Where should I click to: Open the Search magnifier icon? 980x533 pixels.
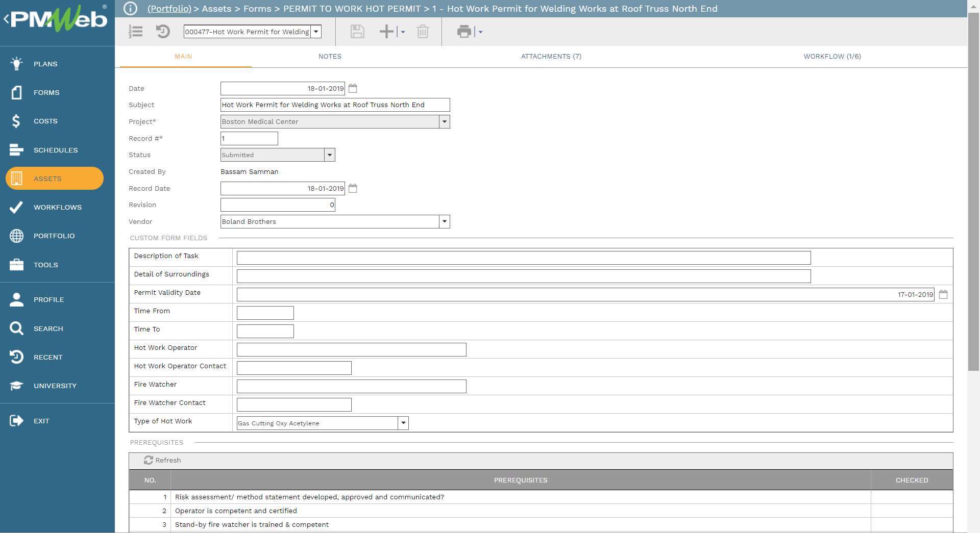(x=16, y=328)
